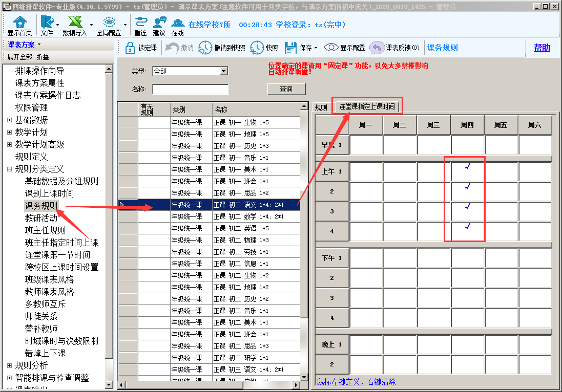Open the 类型 combo box dropdown

point(223,71)
